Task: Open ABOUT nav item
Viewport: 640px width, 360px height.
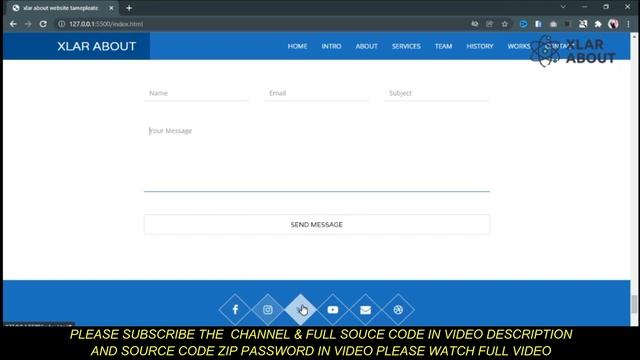Action: pos(367,46)
